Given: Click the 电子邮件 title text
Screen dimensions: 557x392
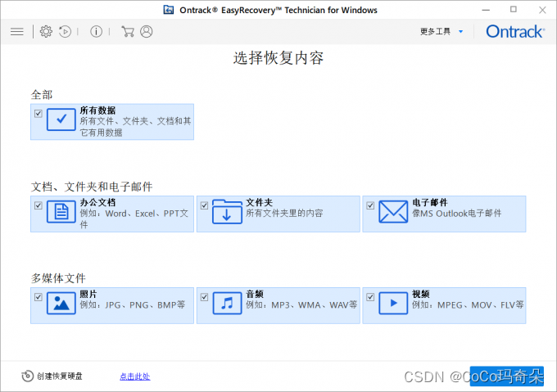Looking at the screenshot, I should coord(430,202).
